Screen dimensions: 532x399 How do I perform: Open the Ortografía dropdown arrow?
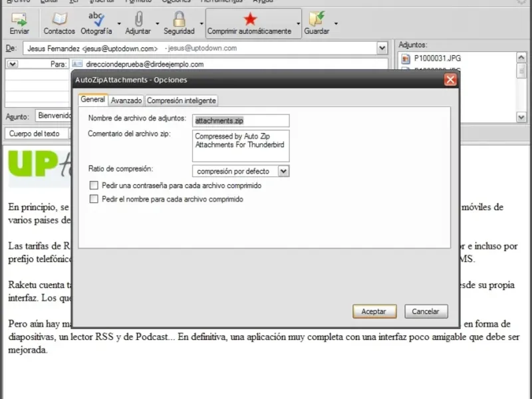(119, 23)
